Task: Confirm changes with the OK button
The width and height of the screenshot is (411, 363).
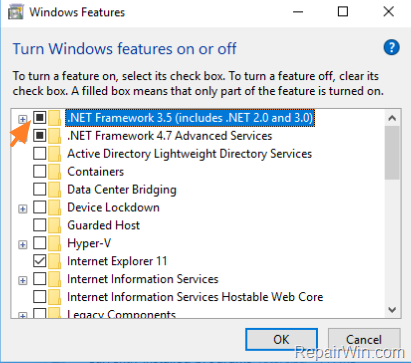Action: click(281, 340)
